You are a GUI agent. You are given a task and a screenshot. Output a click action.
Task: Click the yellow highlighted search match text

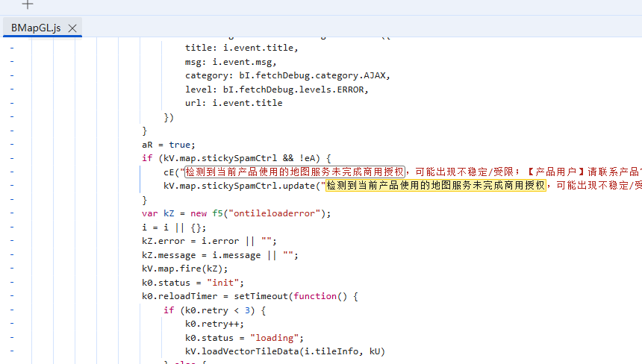point(435,186)
